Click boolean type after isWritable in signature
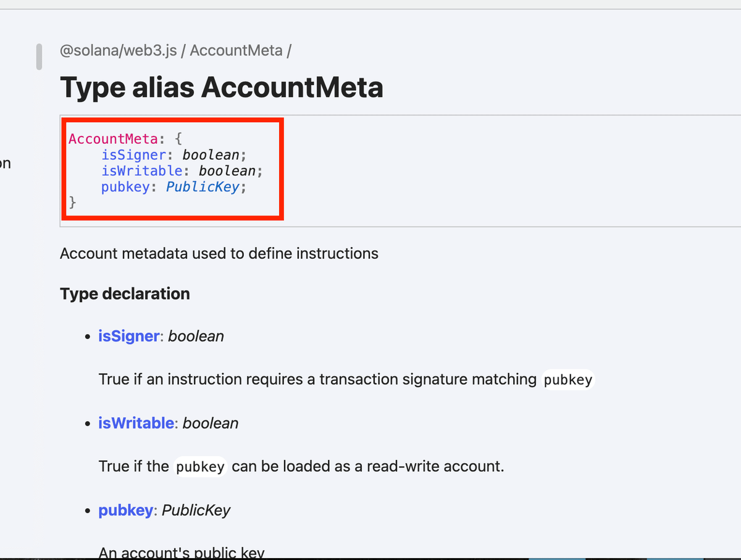 point(227,171)
